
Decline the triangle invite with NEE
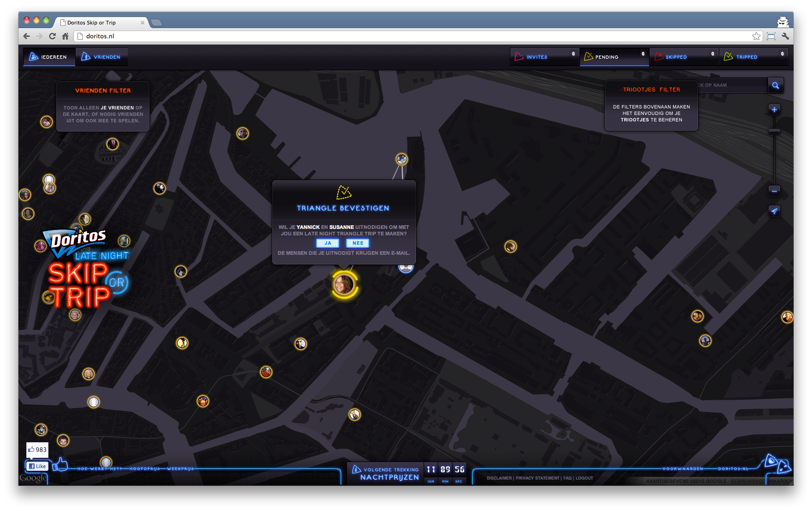pos(358,243)
